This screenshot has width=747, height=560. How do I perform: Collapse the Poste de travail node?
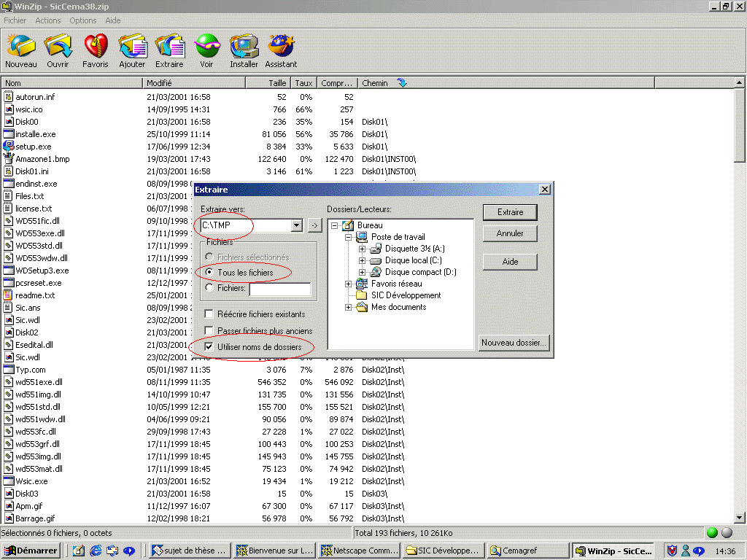(x=348, y=237)
